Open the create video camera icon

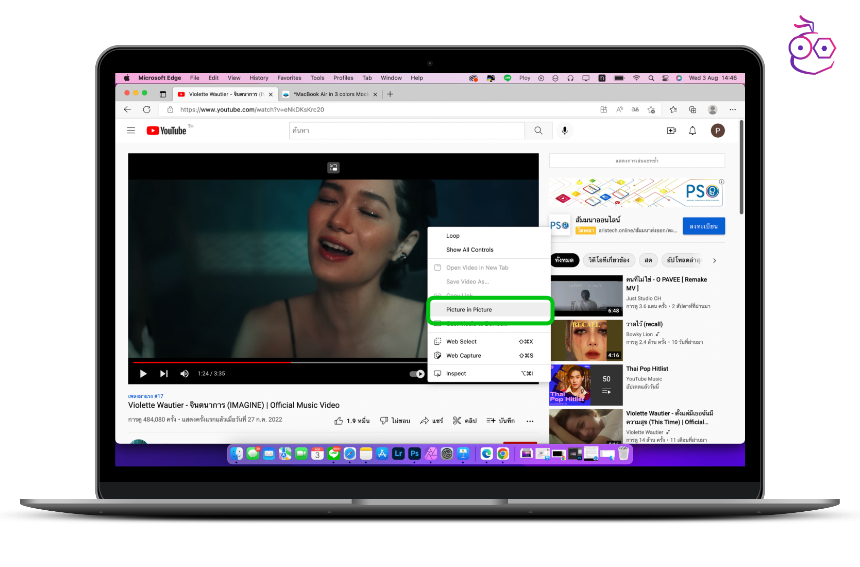pos(671,130)
